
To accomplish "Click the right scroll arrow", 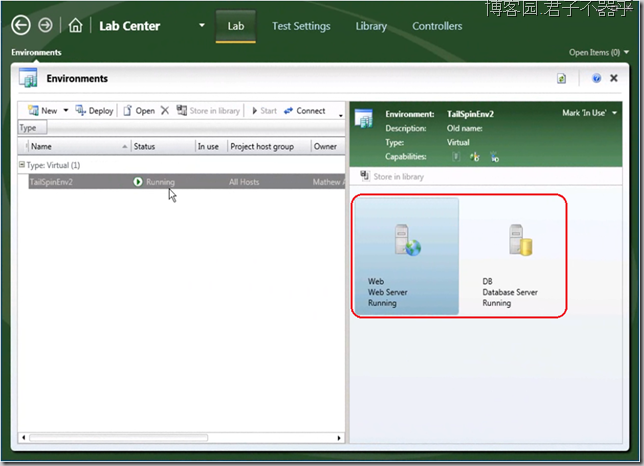I will (x=339, y=438).
